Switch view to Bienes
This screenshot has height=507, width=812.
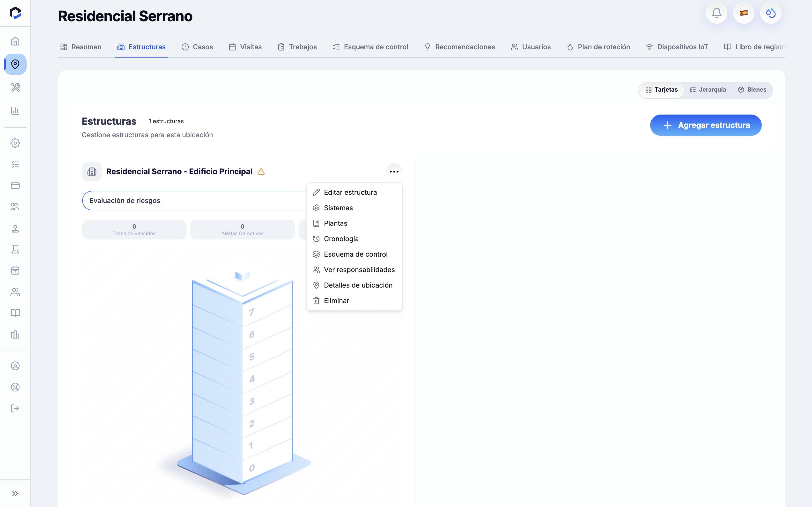point(752,90)
